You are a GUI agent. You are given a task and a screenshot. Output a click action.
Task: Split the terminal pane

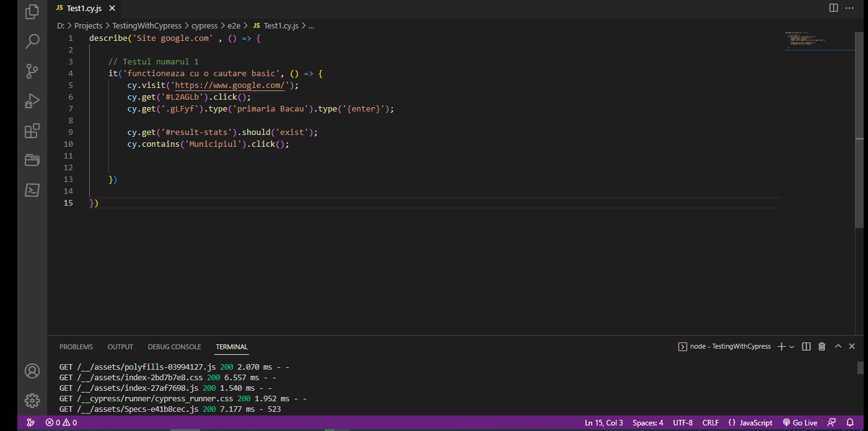click(806, 346)
